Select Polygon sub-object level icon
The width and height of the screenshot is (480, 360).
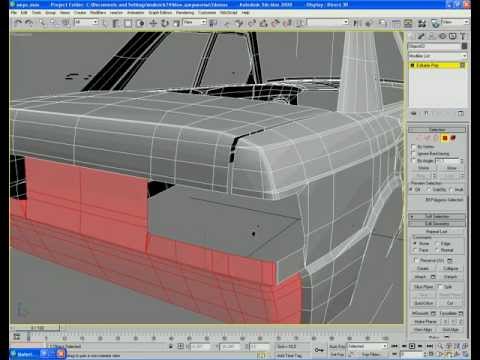pos(444,138)
